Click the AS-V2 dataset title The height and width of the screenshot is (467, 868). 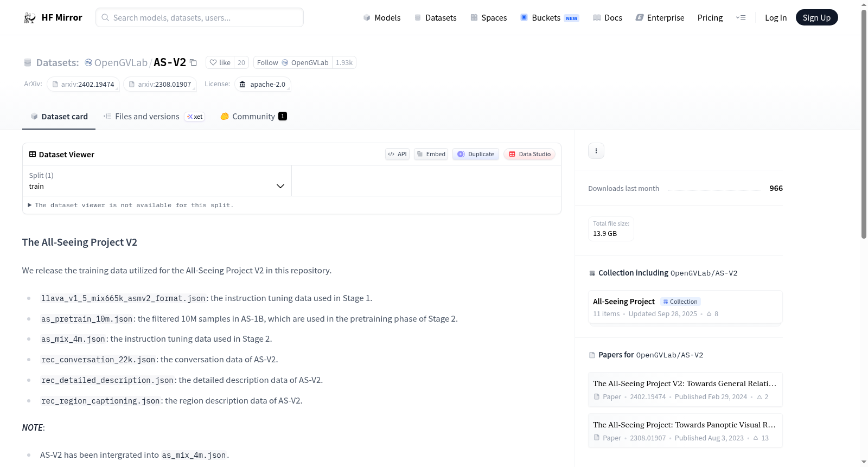pyautogui.click(x=170, y=62)
